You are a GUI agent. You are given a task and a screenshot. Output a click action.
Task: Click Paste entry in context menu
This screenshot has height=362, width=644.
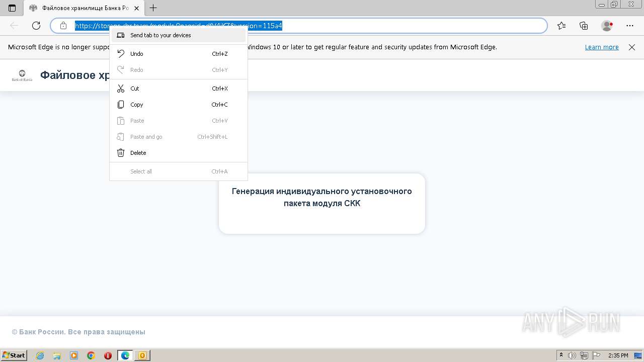click(x=179, y=121)
